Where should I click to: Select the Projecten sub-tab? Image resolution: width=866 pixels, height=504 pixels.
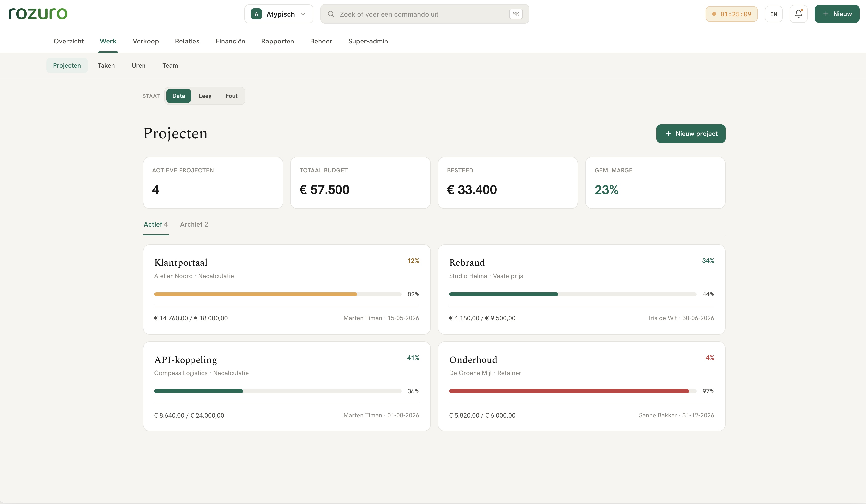(x=67, y=65)
